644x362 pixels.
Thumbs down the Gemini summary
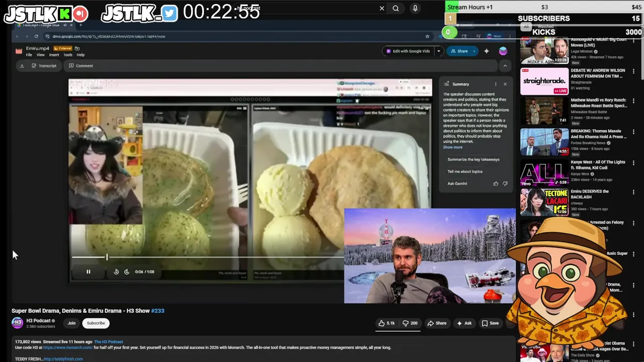tap(505, 184)
